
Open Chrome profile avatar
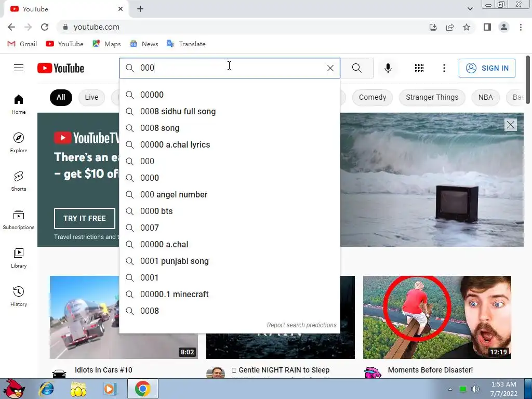pyautogui.click(x=504, y=27)
